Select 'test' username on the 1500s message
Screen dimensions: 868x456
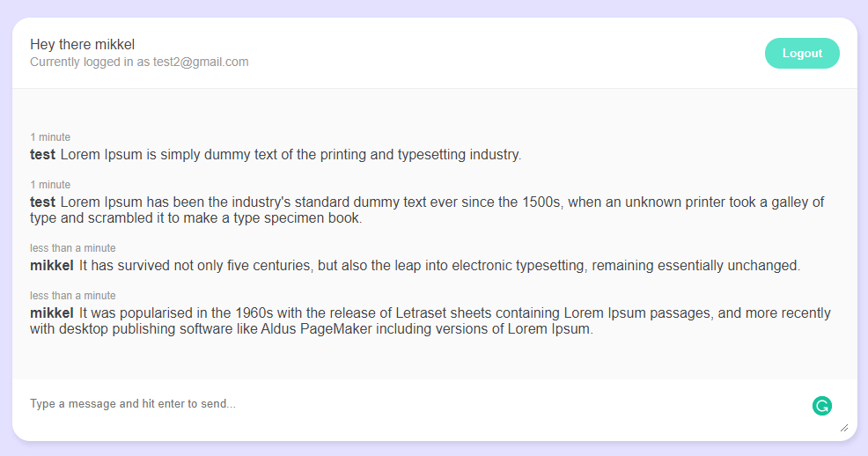(42, 202)
